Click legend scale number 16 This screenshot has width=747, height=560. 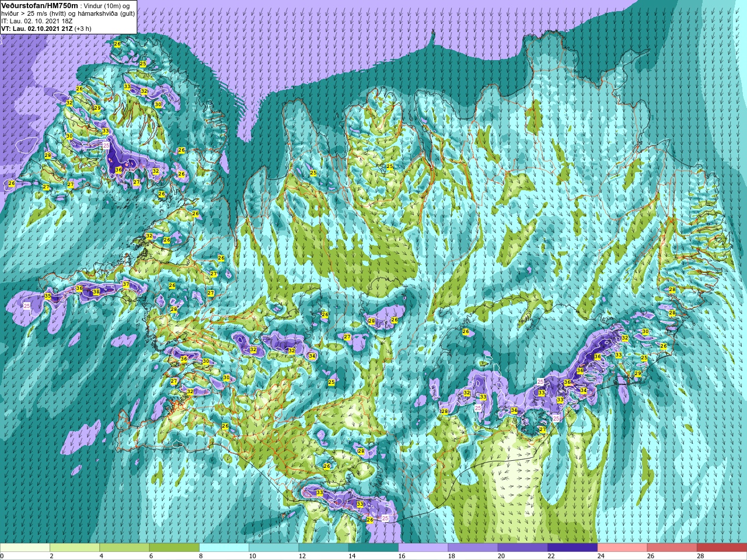coord(400,556)
